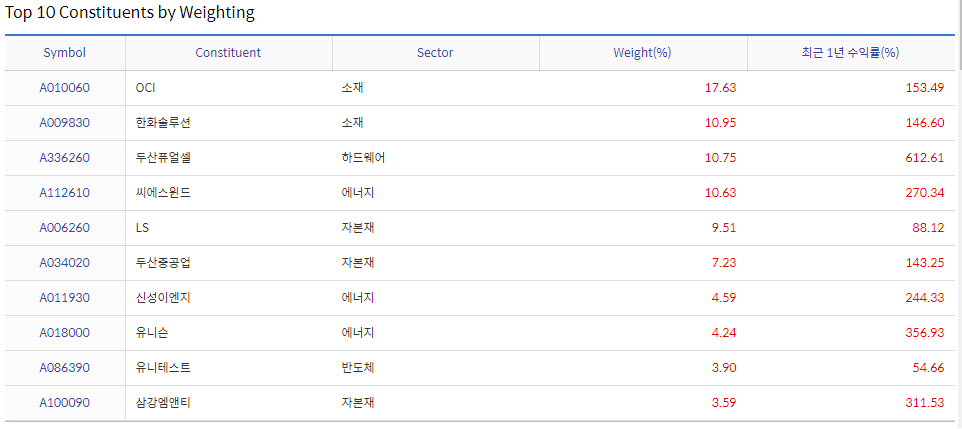Open symbol link A112610
962x429 pixels.
tap(64, 193)
